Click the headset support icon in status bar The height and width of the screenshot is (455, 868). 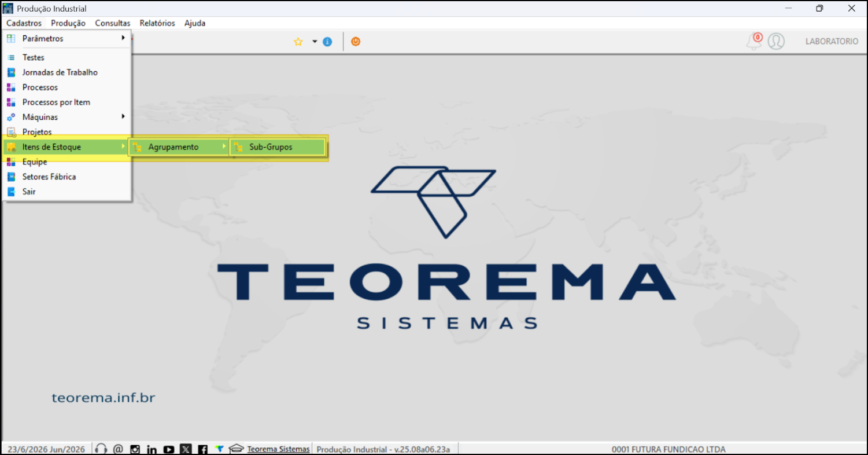(101, 449)
